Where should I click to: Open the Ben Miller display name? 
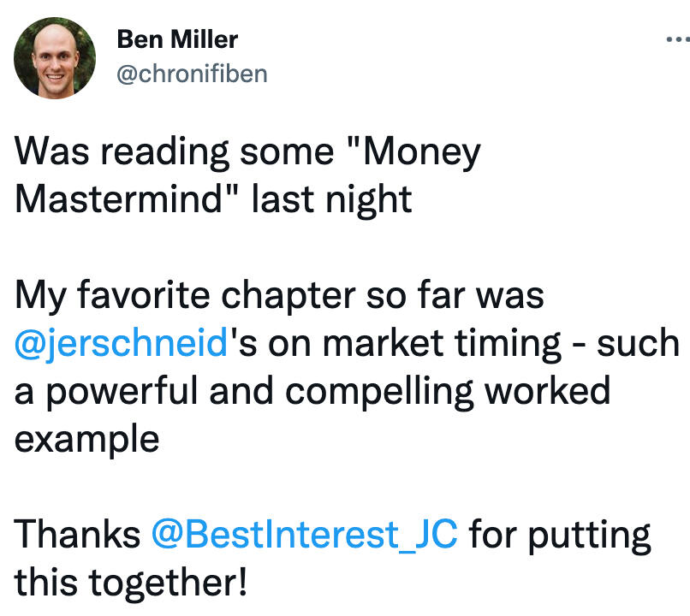point(177,39)
